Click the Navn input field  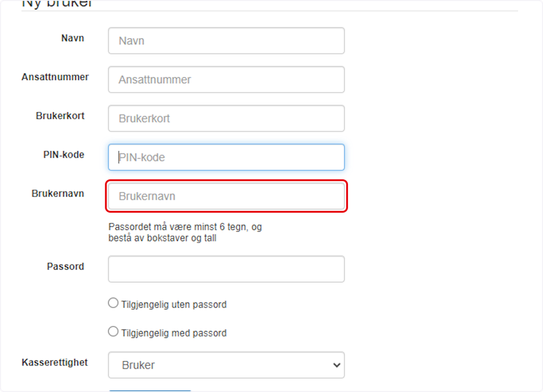[226, 41]
